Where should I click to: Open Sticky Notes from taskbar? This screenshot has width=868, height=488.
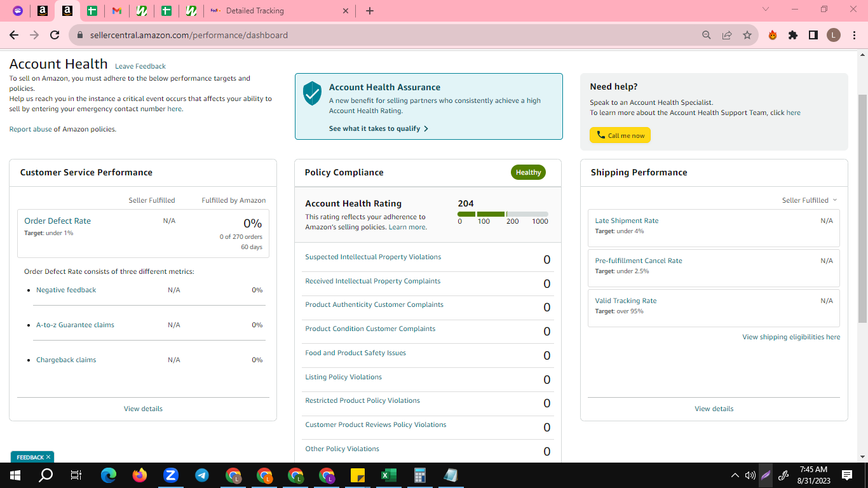(x=358, y=475)
